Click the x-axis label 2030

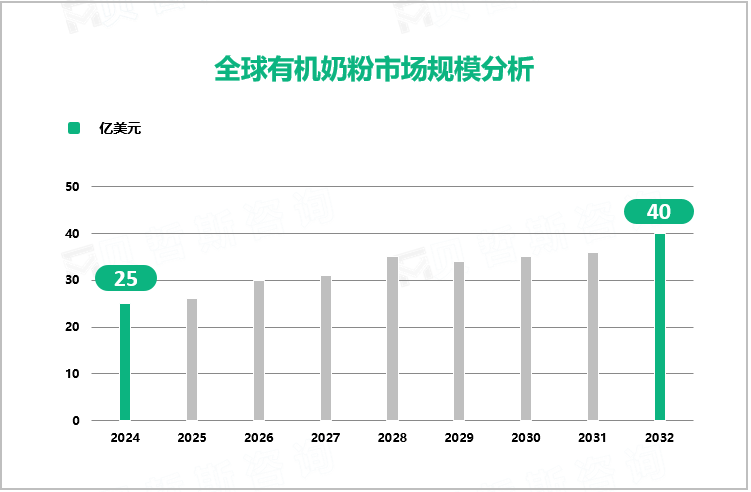(526, 438)
